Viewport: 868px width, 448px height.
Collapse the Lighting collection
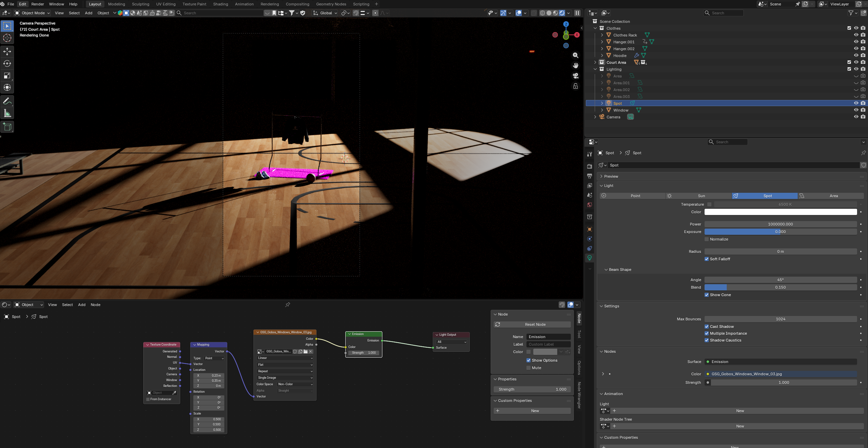click(595, 69)
